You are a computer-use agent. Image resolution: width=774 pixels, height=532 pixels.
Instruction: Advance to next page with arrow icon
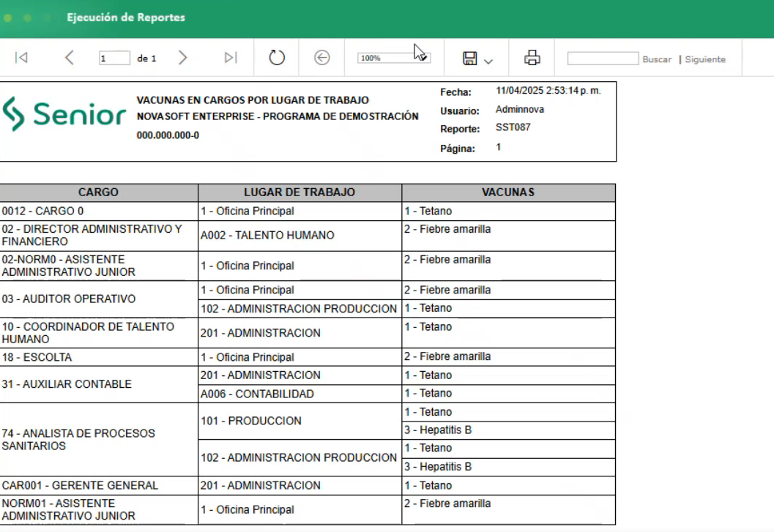[182, 57]
